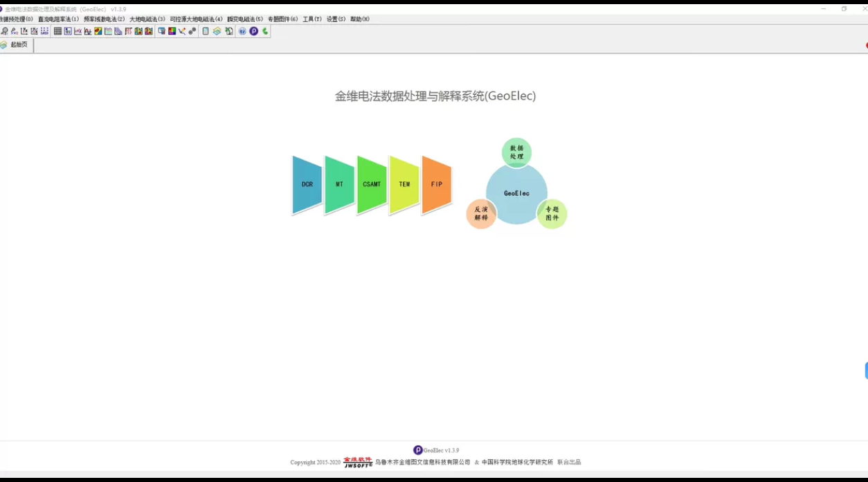This screenshot has height=482, width=868.
Task: Open the 设置(S) menu
Action: coord(336,19)
